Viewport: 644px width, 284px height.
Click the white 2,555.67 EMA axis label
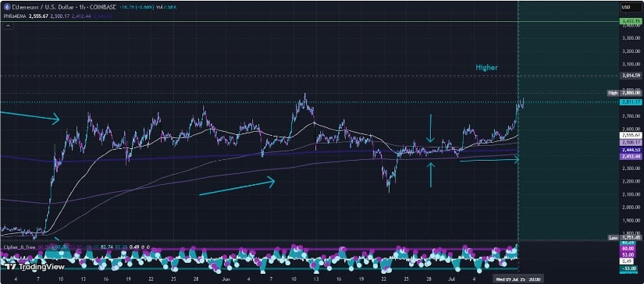click(631, 135)
